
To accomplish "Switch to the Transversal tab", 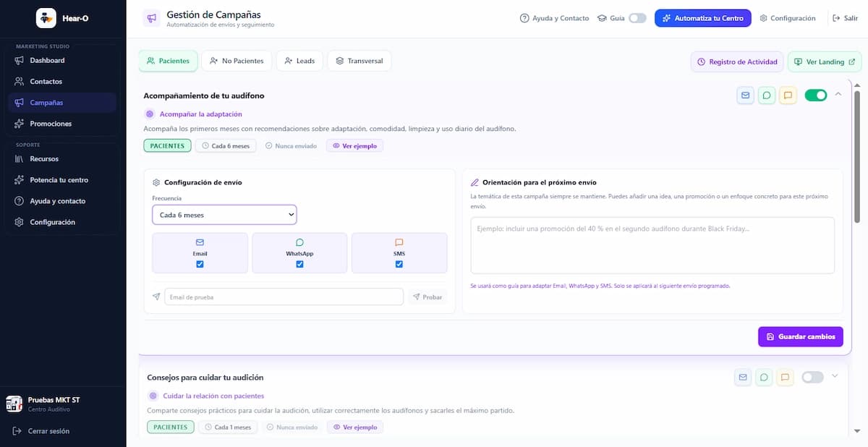I will [x=359, y=61].
